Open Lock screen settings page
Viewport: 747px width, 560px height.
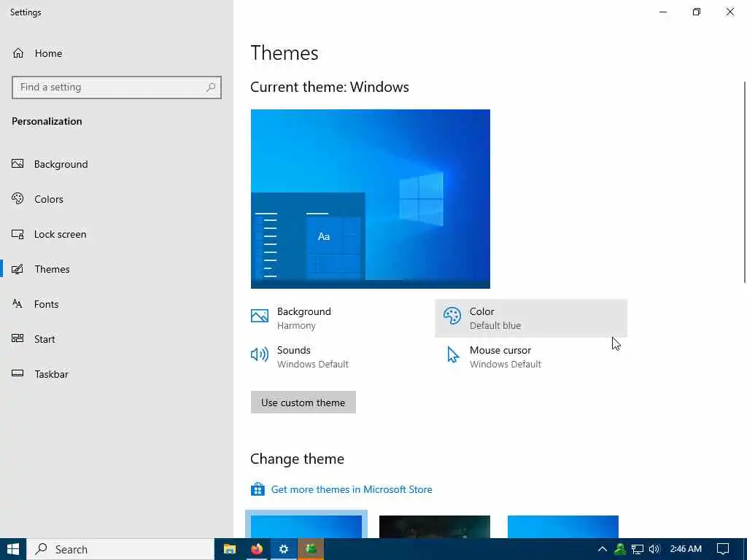(x=117, y=234)
